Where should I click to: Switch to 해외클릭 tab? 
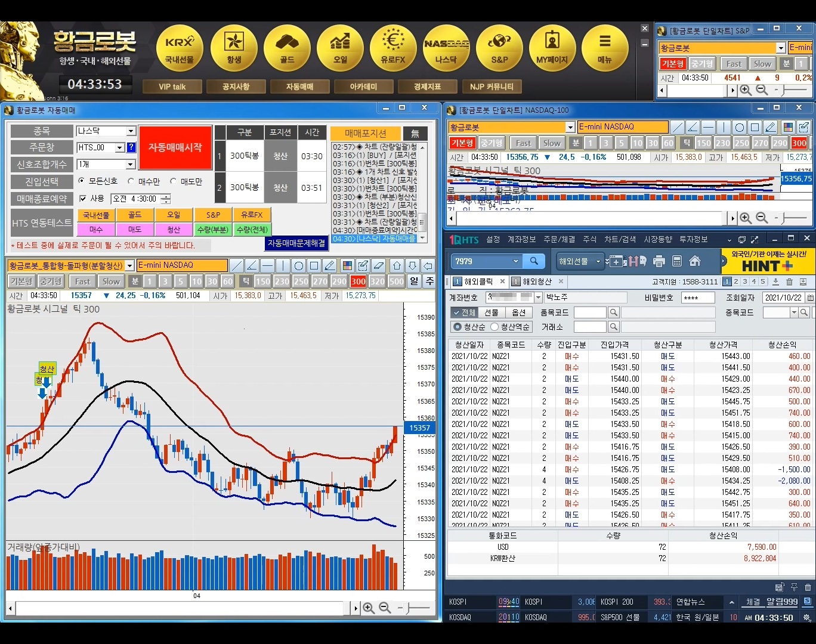pos(478,282)
